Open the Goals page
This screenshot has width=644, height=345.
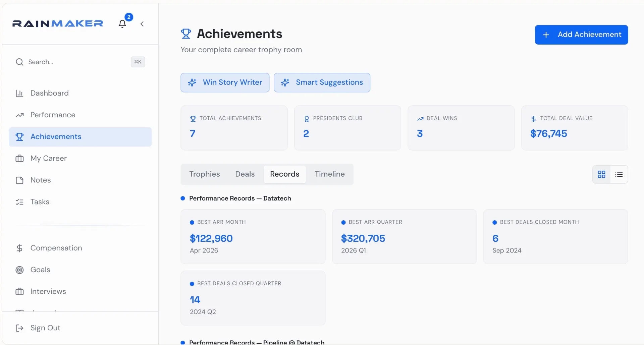[80, 270]
